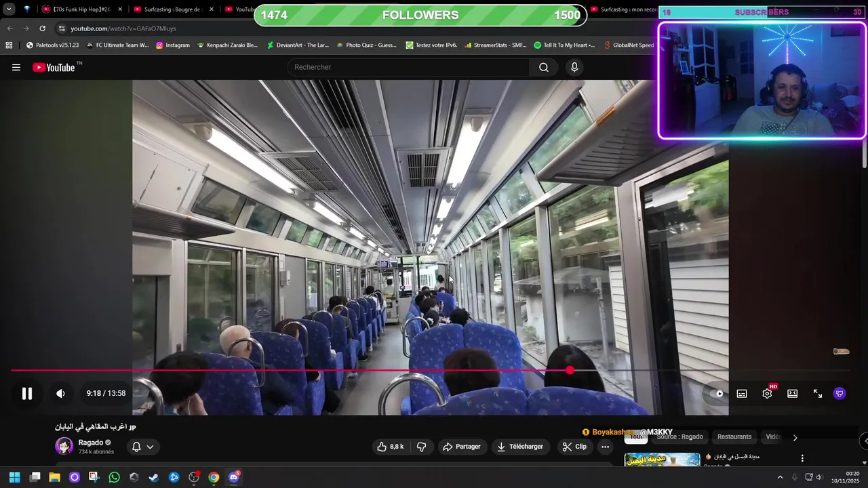
Task: Open Task View on the taskbar
Action: coord(35,477)
